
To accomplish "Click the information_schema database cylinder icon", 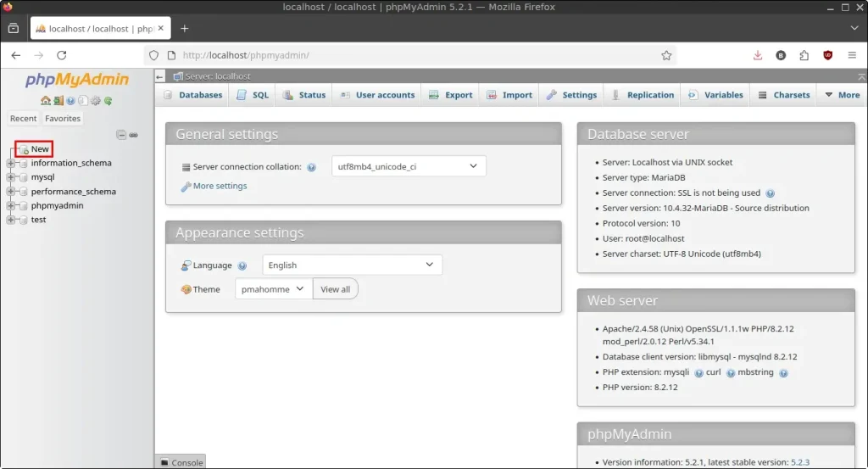I will (23, 164).
